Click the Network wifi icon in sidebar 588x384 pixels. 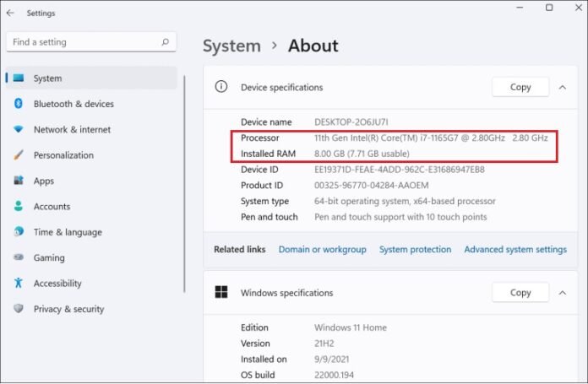(19, 129)
